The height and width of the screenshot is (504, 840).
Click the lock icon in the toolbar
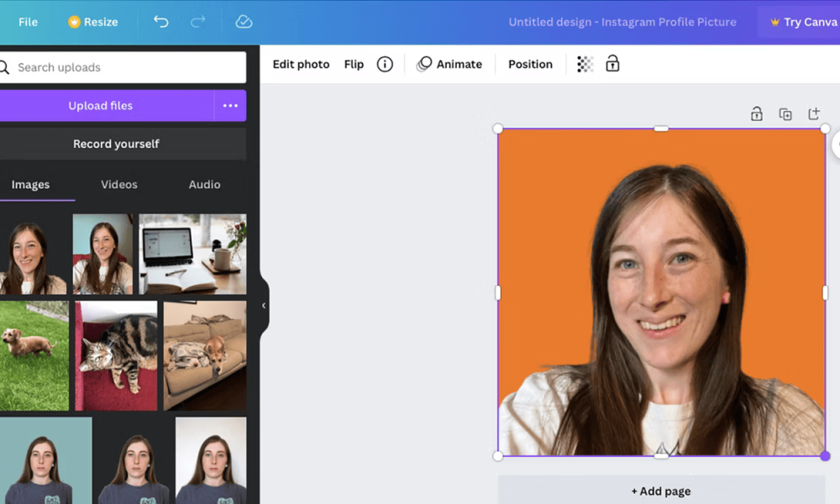[612, 64]
